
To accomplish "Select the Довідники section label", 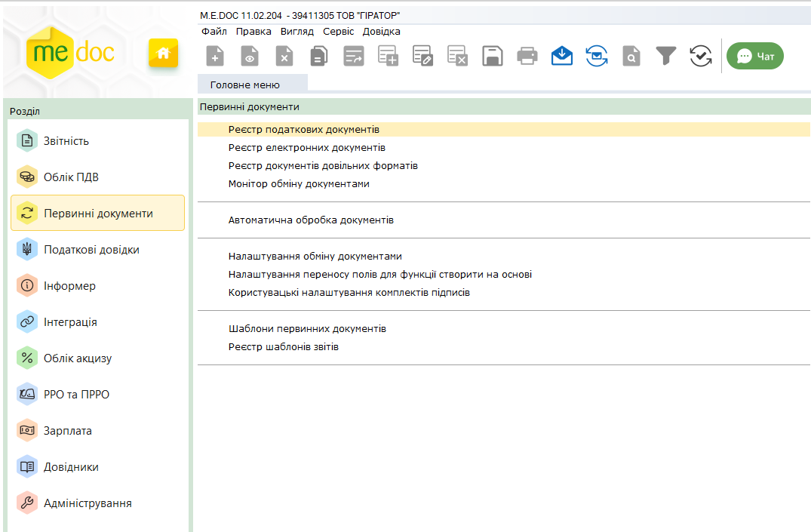I will click(71, 467).
